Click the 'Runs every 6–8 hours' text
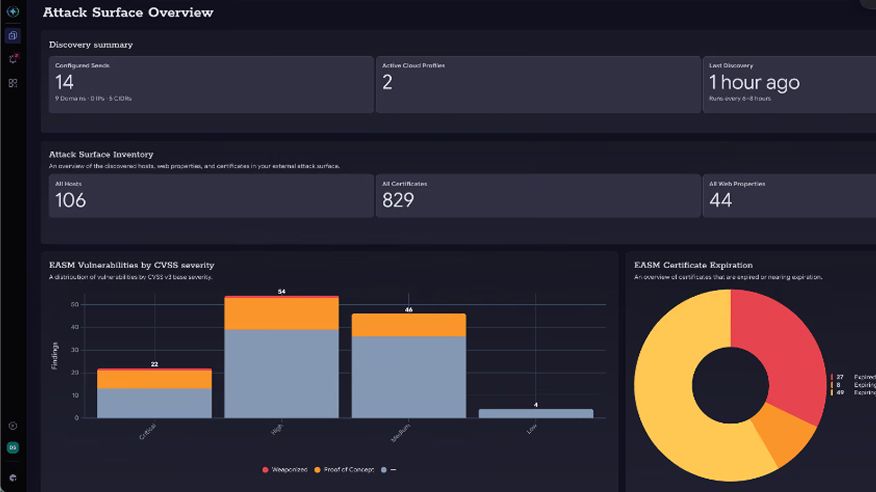The height and width of the screenshot is (492, 876). (740, 98)
